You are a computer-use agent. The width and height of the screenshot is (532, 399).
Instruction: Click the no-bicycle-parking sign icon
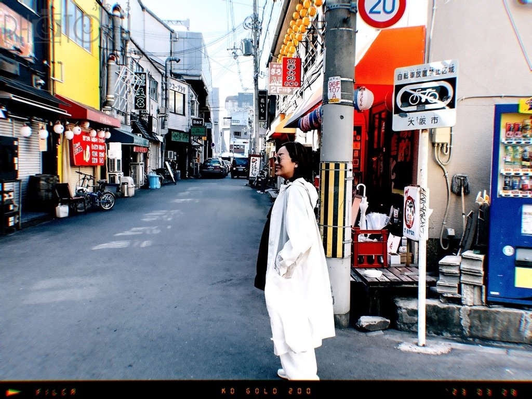423,97
